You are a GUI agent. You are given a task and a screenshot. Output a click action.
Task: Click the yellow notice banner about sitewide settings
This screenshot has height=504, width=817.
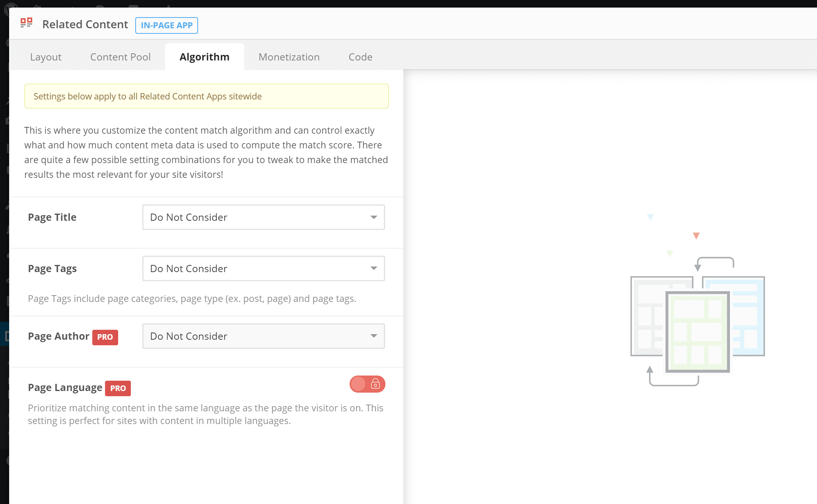click(x=206, y=96)
